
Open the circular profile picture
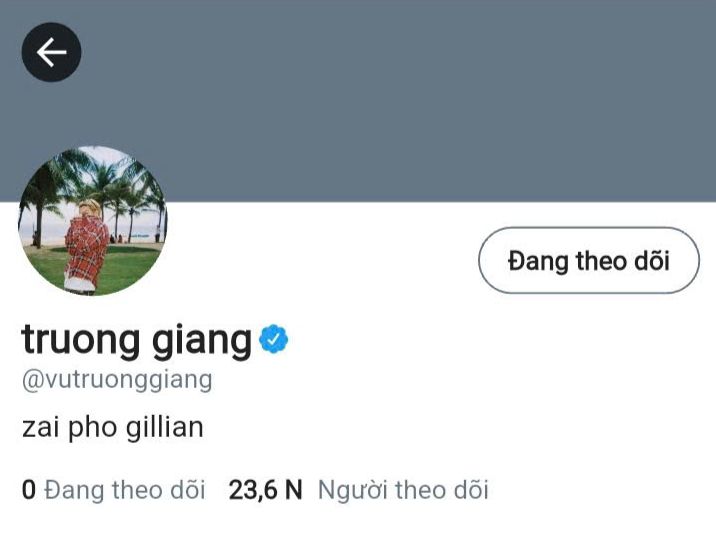pos(93,221)
